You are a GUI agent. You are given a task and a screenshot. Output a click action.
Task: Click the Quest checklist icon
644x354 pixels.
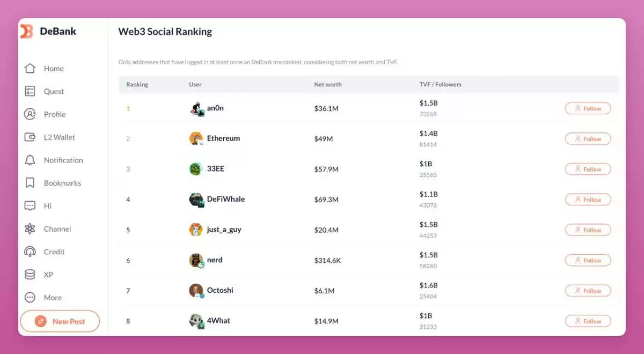[x=30, y=91]
